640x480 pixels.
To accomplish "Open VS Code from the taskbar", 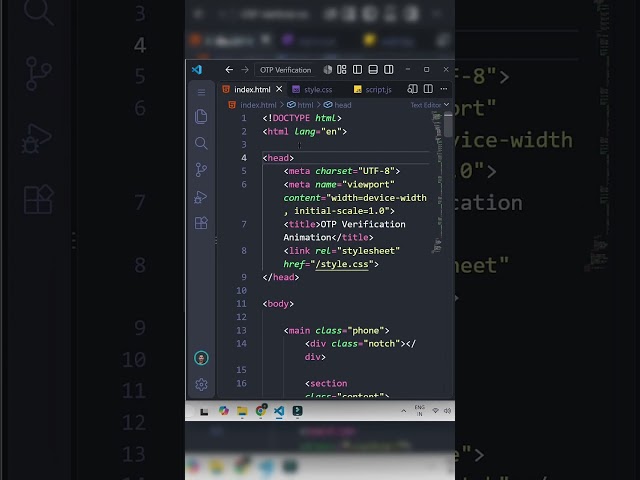I will click(x=279, y=411).
